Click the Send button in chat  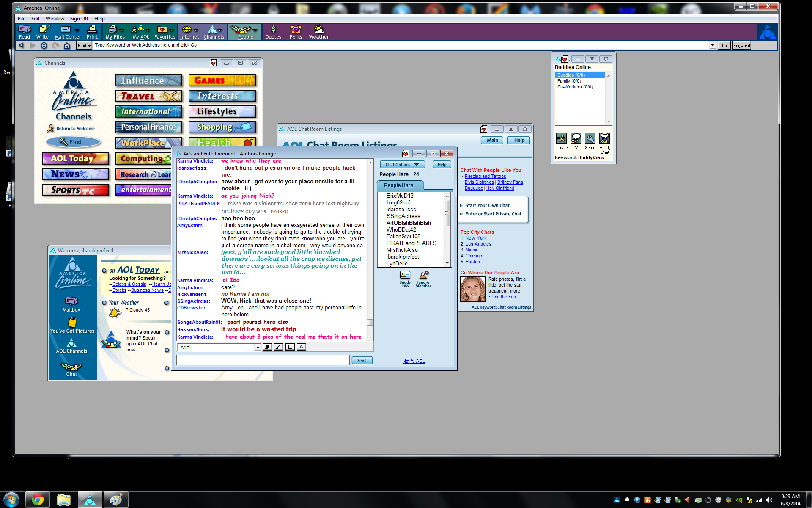coord(362,361)
